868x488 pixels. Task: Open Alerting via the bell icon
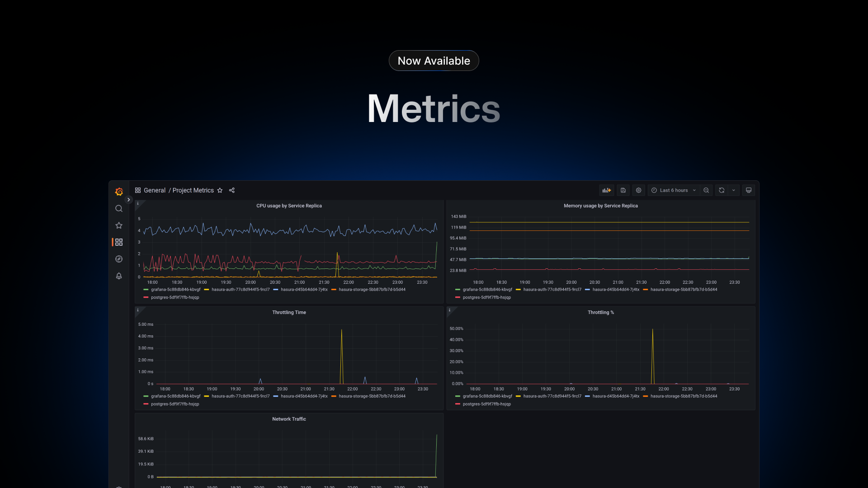pyautogui.click(x=119, y=276)
